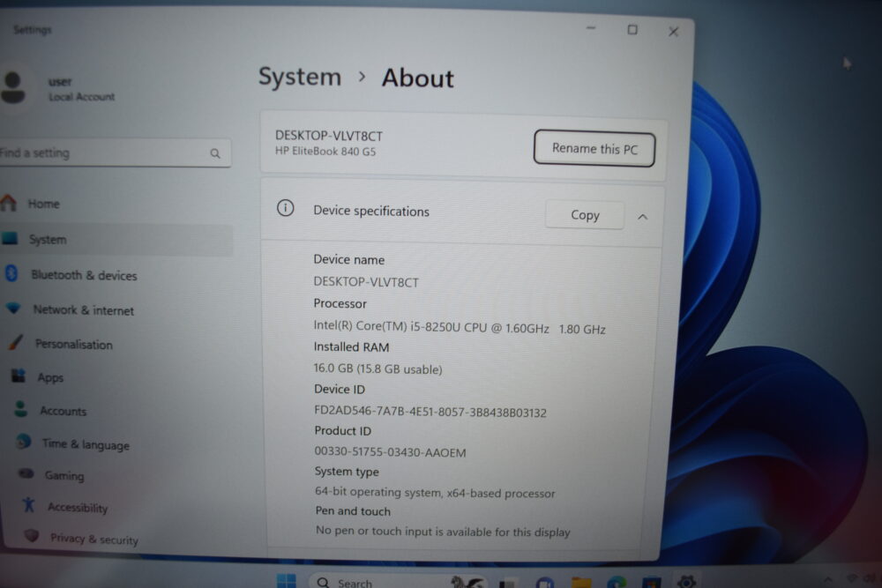Click the 'No pen or touch input' text
Viewport: 882px width, 588px height.
(x=443, y=532)
